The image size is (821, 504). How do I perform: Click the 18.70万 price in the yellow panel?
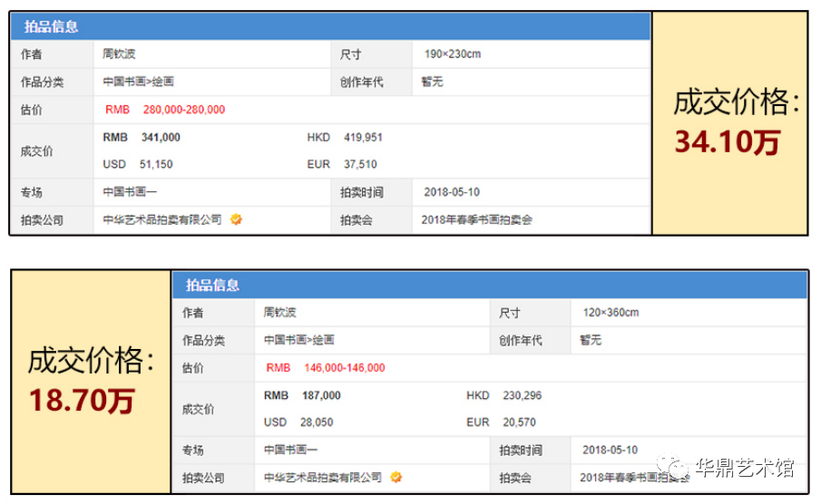(82, 400)
